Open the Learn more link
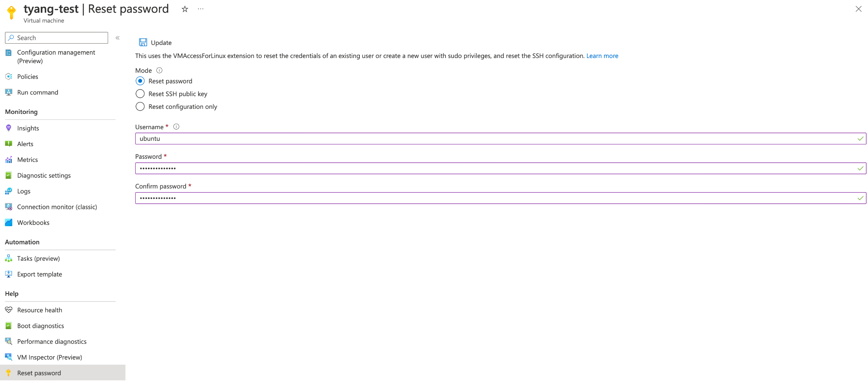This screenshot has height=385, width=868. tap(602, 55)
